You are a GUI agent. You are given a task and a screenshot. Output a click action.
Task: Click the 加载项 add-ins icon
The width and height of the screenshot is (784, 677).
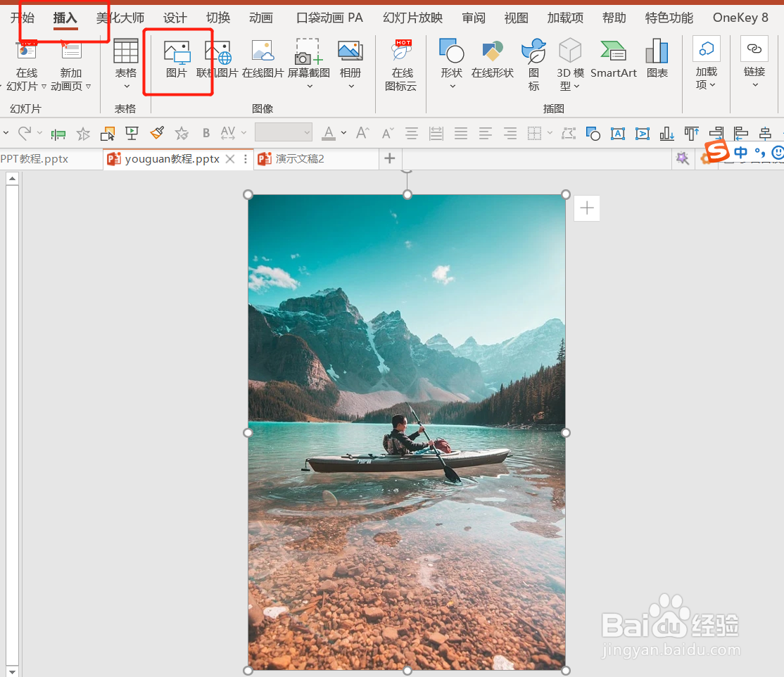[706, 49]
